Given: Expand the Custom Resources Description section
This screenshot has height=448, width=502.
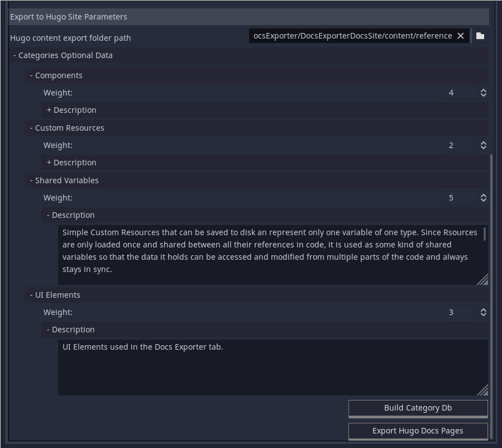Looking at the screenshot, I should click(71, 163).
